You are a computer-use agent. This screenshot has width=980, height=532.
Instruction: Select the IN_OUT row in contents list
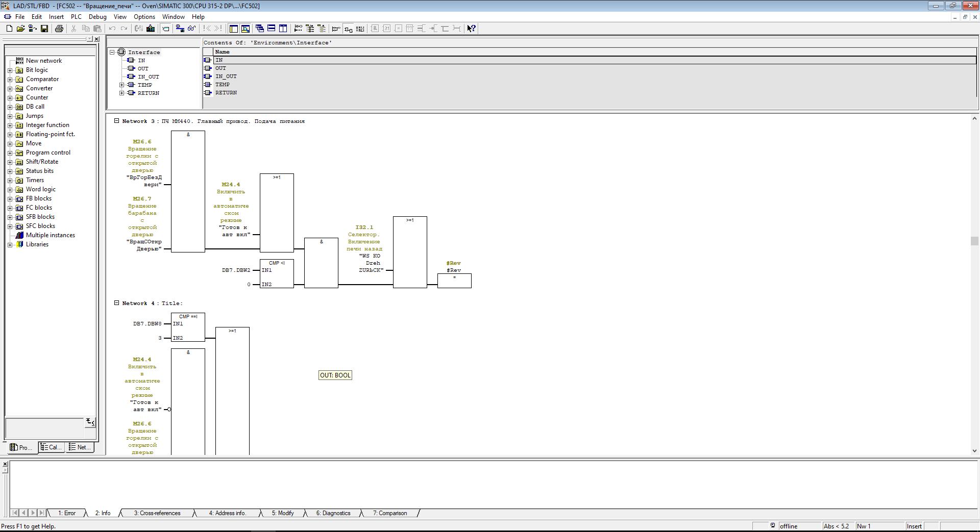coord(226,77)
